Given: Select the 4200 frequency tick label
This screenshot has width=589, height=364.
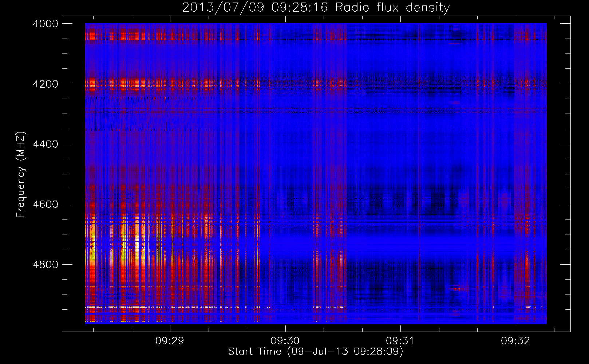Looking at the screenshot, I should pyautogui.click(x=46, y=84).
